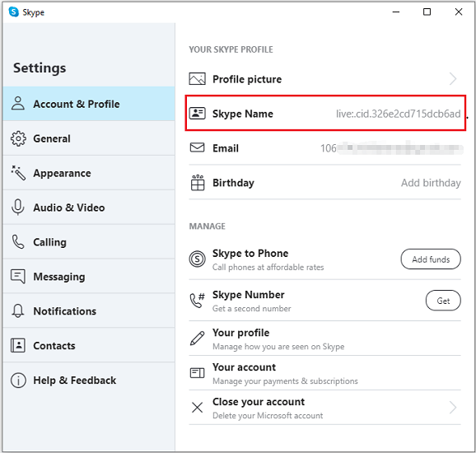
Task: Open Appearance settings
Action: coord(89,173)
